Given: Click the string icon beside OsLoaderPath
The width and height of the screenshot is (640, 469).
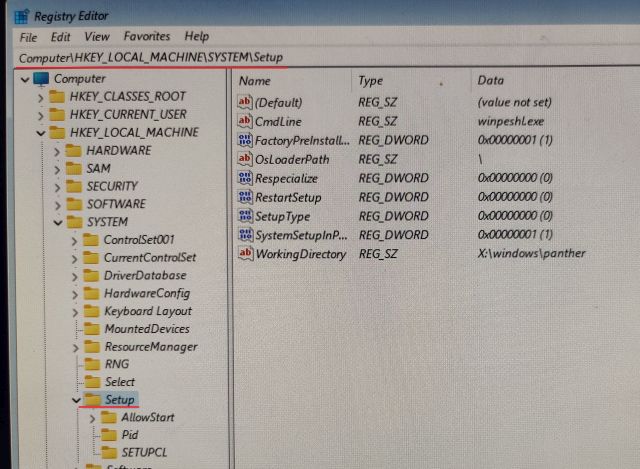Looking at the screenshot, I should [x=245, y=159].
